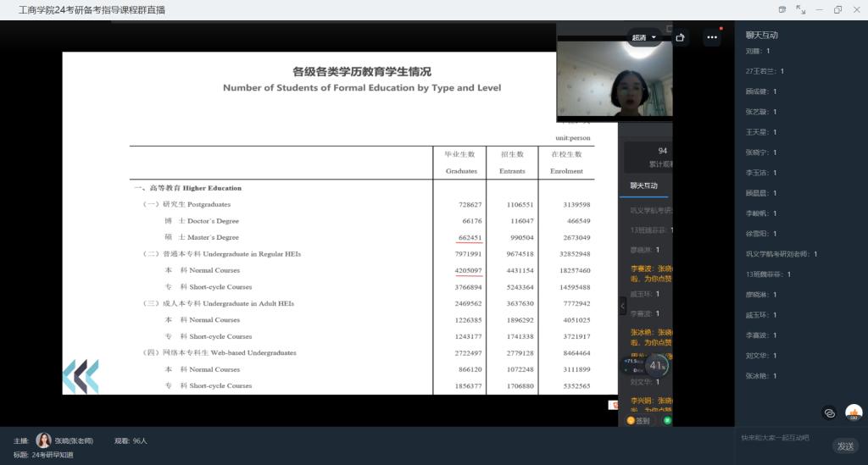The height and width of the screenshot is (465, 868).
Task: Select the 聊天互动 tab in inner panel
Action: pyautogui.click(x=643, y=185)
